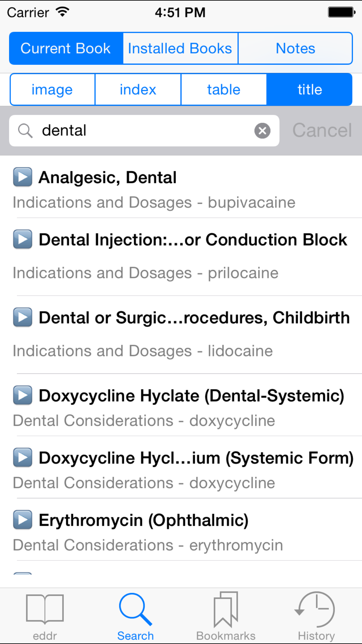
Task: Tap play icon beside Analgesic, Dental
Action: tap(23, 177)
